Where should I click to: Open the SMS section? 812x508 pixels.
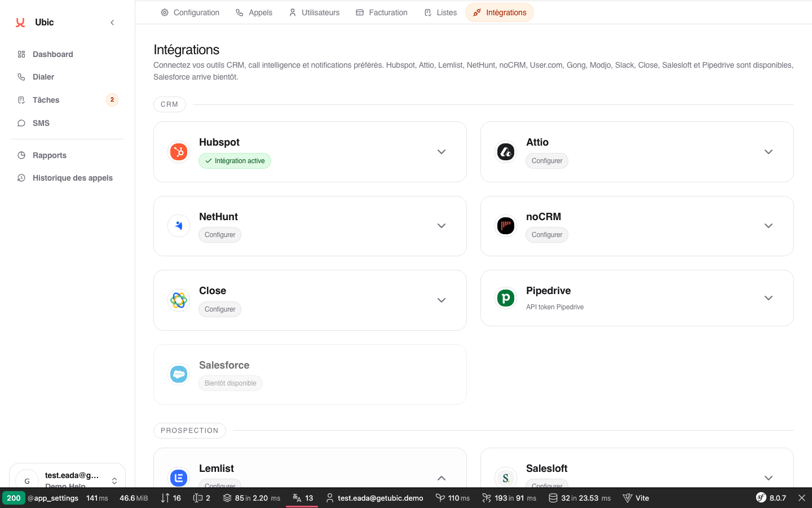pyautogui.click(x=41, y=123)
